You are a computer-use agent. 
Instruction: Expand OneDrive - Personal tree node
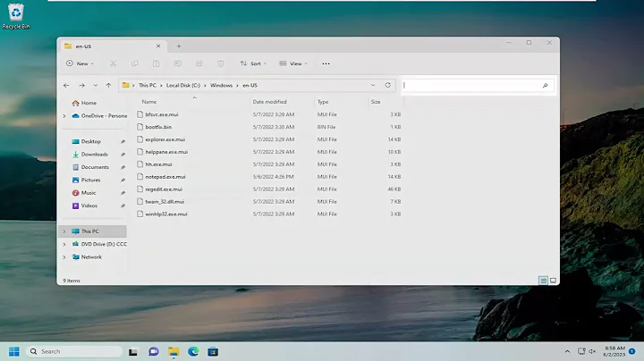64,116
